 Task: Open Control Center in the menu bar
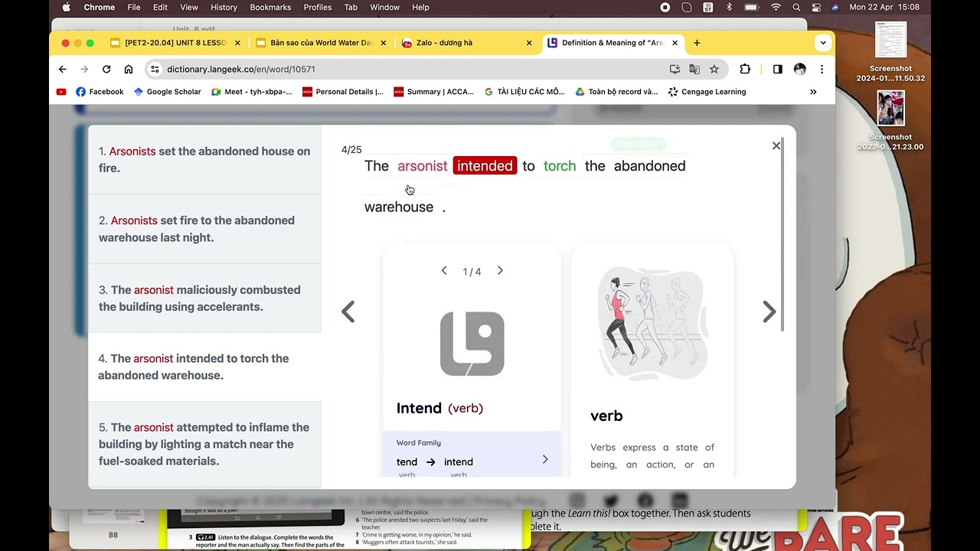pos(816,7)
